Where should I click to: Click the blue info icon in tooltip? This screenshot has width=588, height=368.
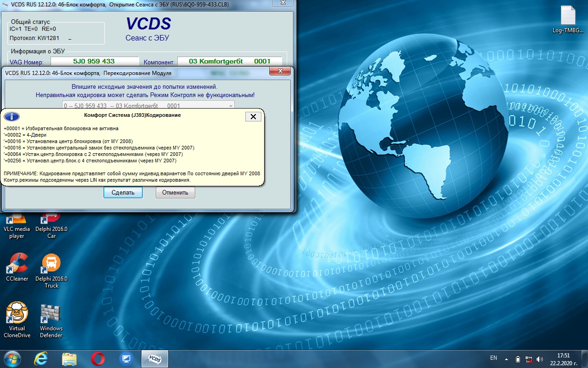click(11, 116)
